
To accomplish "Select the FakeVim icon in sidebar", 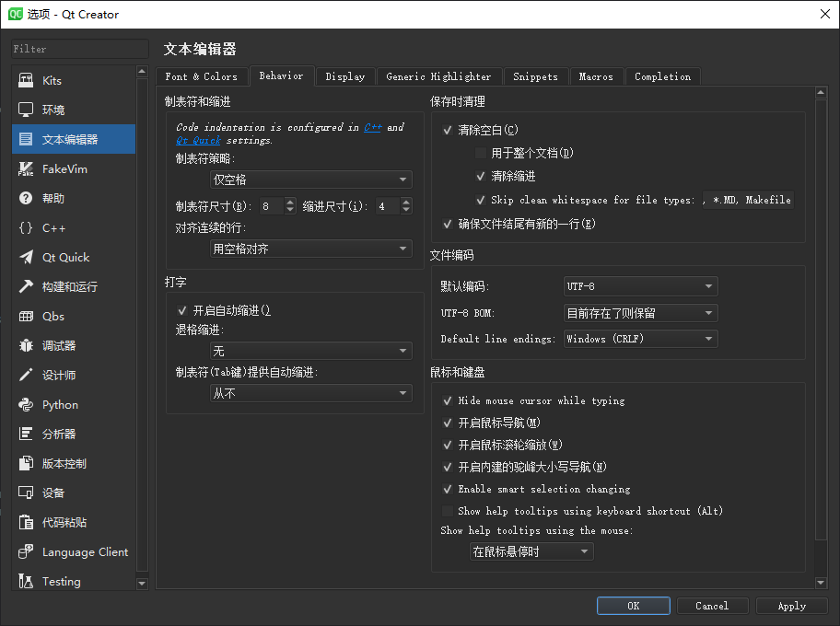I will (x=26, y=169).
